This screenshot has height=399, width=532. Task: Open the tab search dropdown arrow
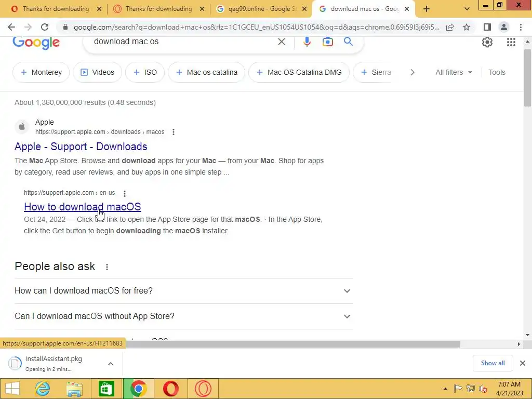[x=467, y=9]
